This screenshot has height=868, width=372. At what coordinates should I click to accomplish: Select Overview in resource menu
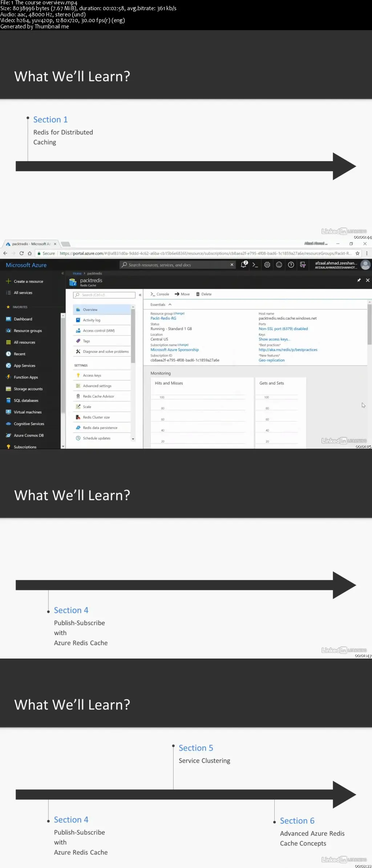102,310
